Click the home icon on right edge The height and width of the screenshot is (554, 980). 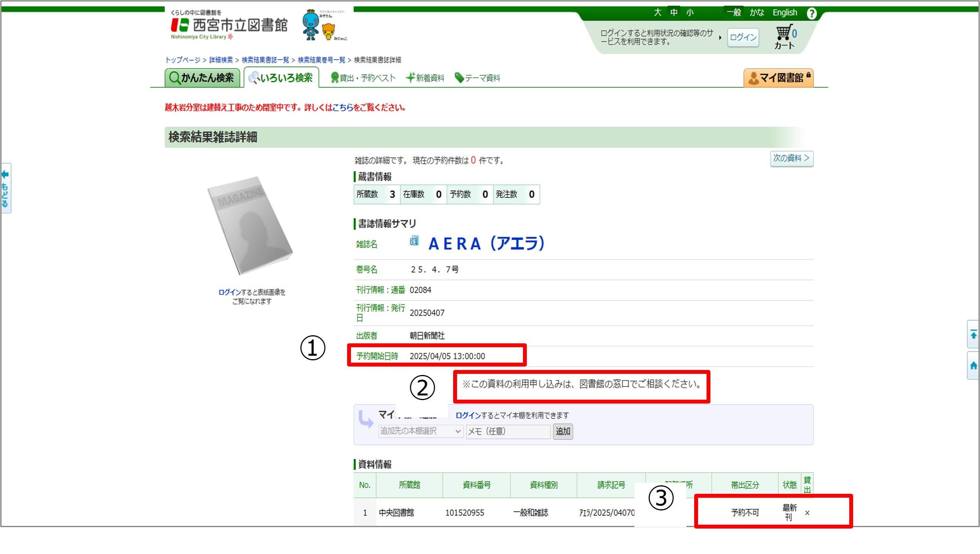point(973,365)
